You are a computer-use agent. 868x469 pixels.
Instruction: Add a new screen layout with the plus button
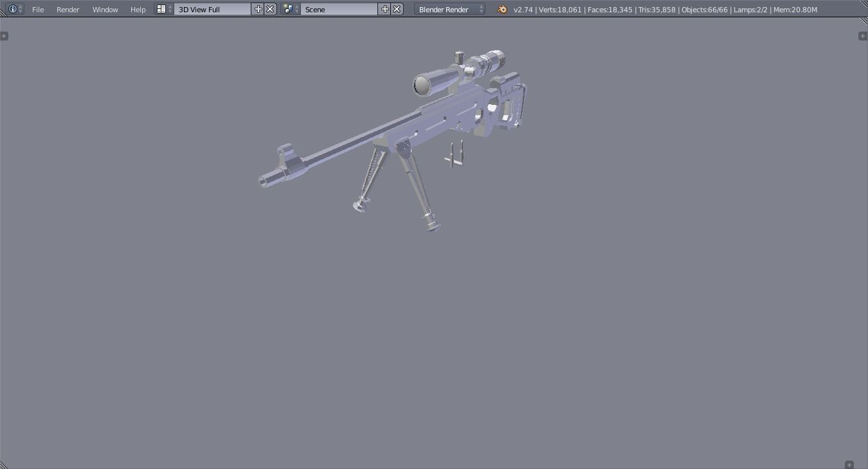point(258,9)
